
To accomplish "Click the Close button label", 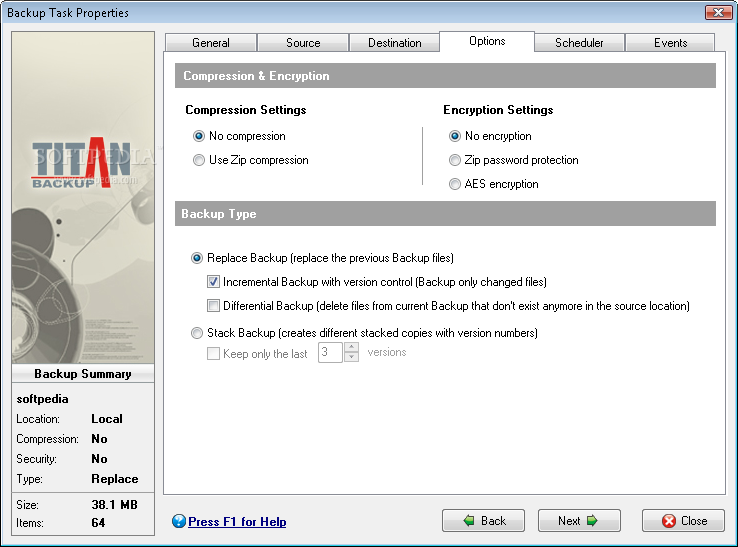I will point(694,521).
